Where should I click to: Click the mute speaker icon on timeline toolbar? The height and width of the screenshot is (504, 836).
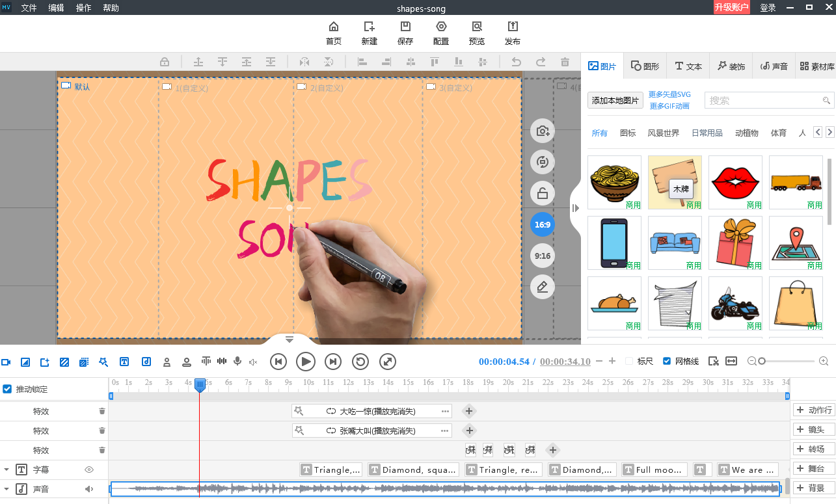click(253, 362)
